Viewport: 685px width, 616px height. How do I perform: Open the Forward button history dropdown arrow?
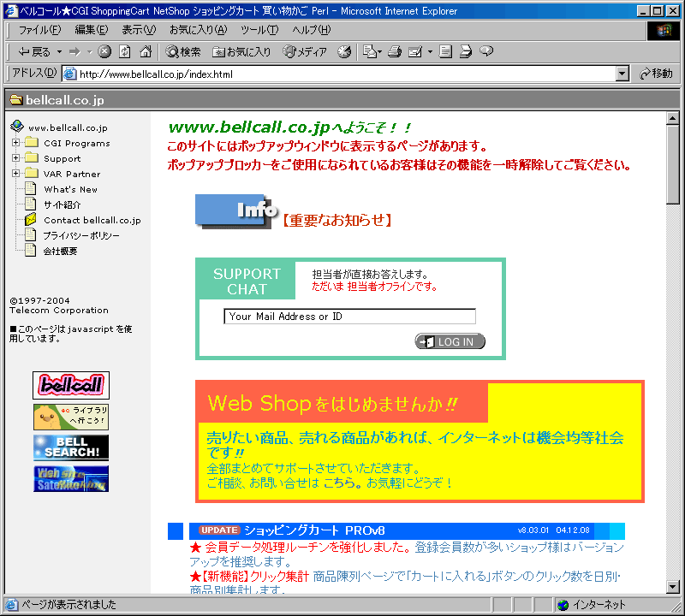(x=90, y=52)
